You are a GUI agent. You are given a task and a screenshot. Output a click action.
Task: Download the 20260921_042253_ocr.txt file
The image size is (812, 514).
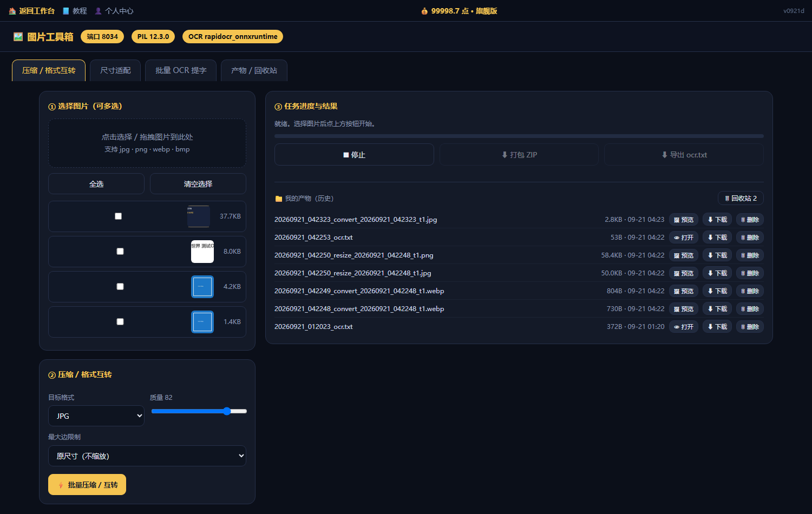click(x=717, y=238)
